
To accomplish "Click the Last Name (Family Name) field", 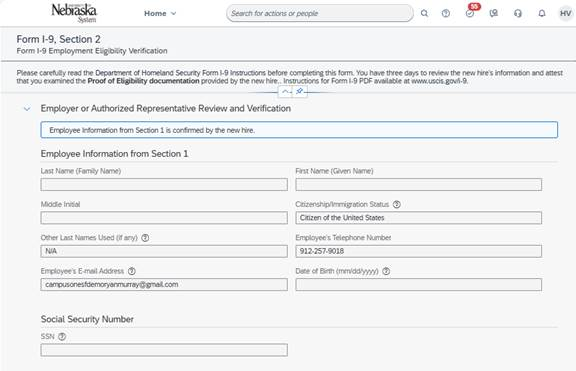I will pos(164,184).
